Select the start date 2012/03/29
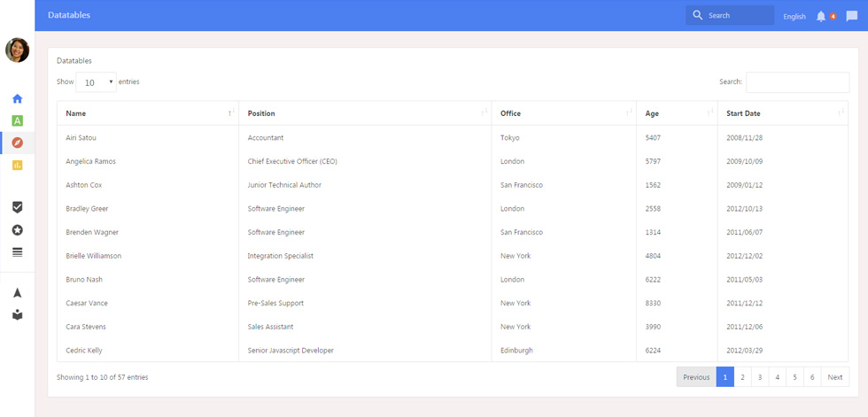The width and height of the screenshot is (868, 417). (745, 350)
